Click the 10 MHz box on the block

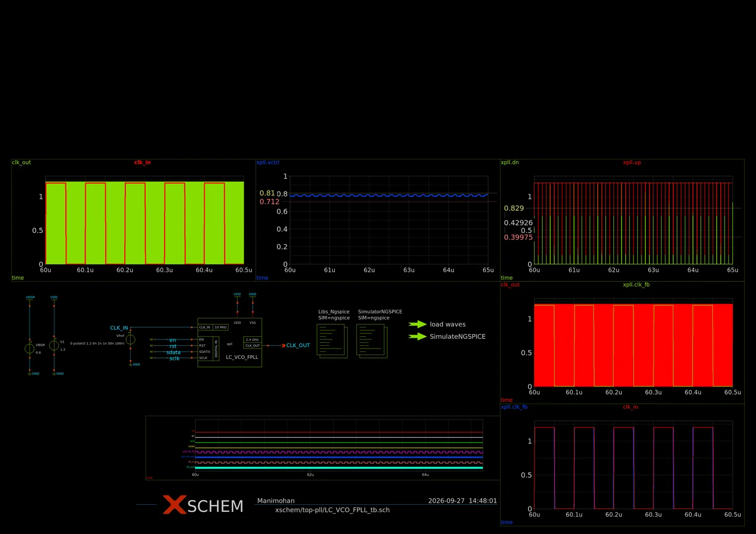220,328
